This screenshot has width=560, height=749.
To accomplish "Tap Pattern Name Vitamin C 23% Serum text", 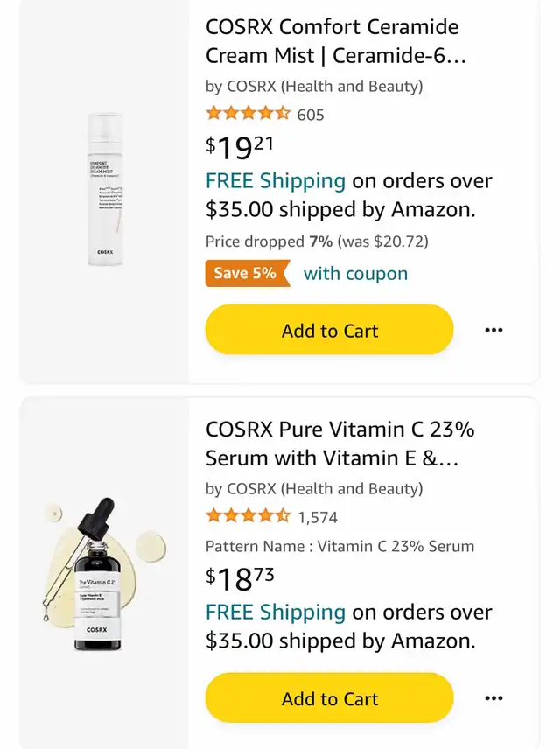I will (x=339, y=547).
